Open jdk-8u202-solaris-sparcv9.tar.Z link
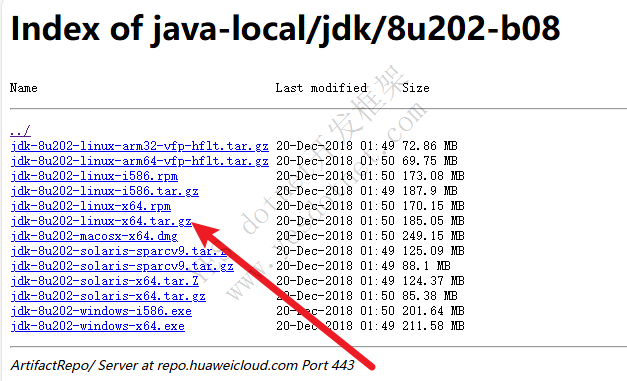This screenshot has height=381, width=627. [119, 251]
